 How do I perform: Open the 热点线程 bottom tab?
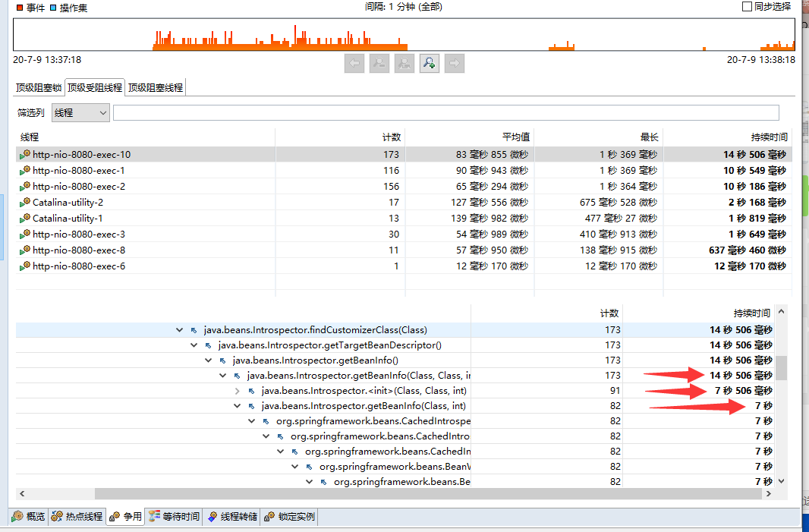[77, 517]
